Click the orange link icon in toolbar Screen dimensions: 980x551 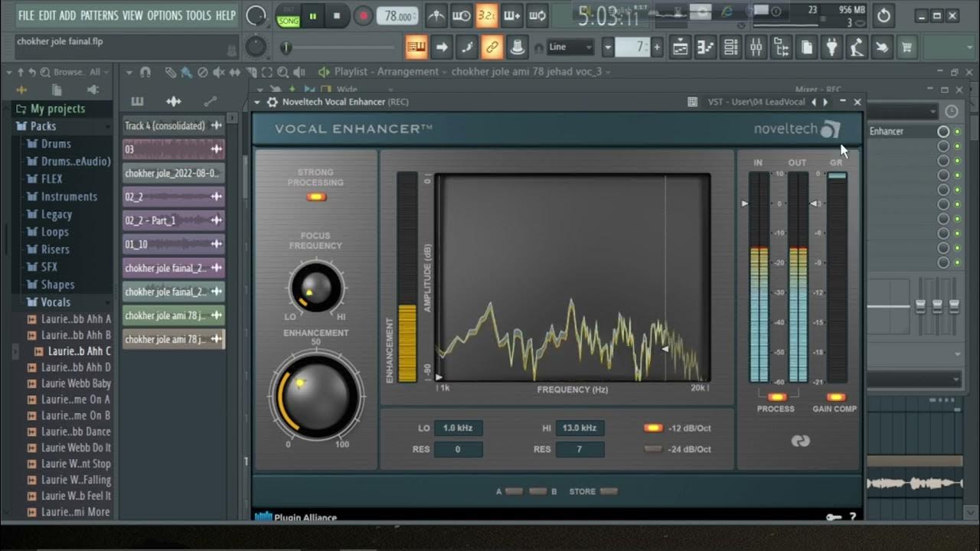coord(492,47)
